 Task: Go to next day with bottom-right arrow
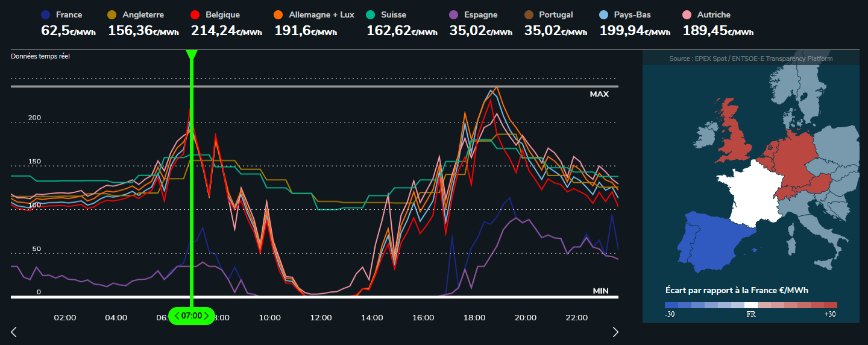click(615, 331)
